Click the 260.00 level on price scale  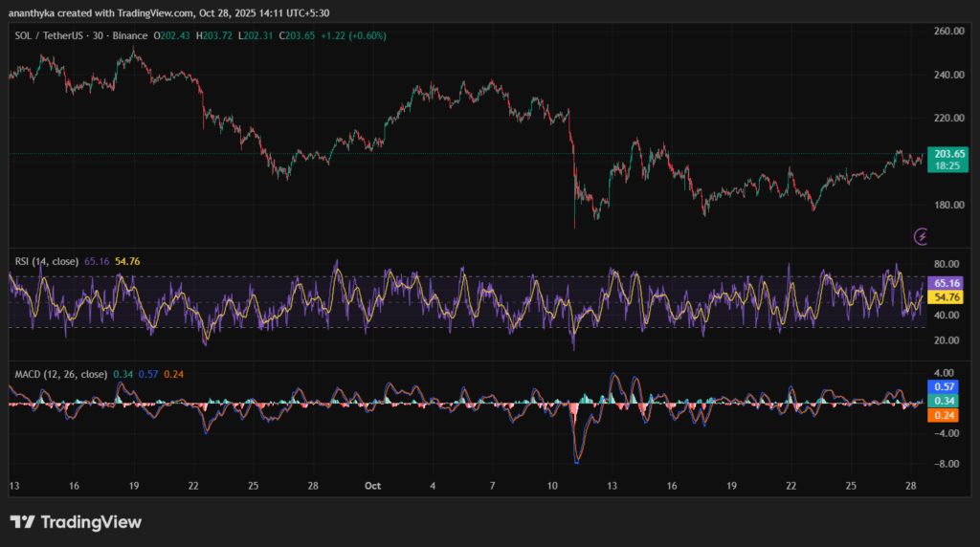[x=947, y=32]
